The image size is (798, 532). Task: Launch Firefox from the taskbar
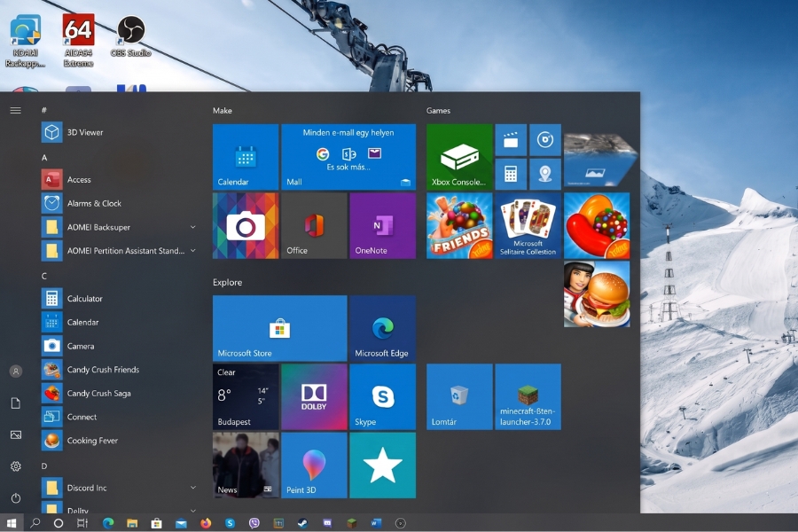pos(206,523)
